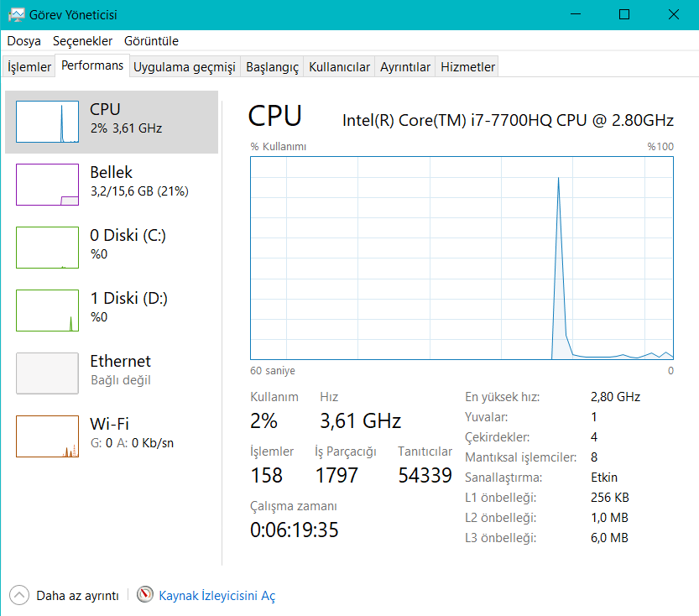Screen dimensions: 699x616
Task: Switch to the Performans tab
Action: (92, 65)
